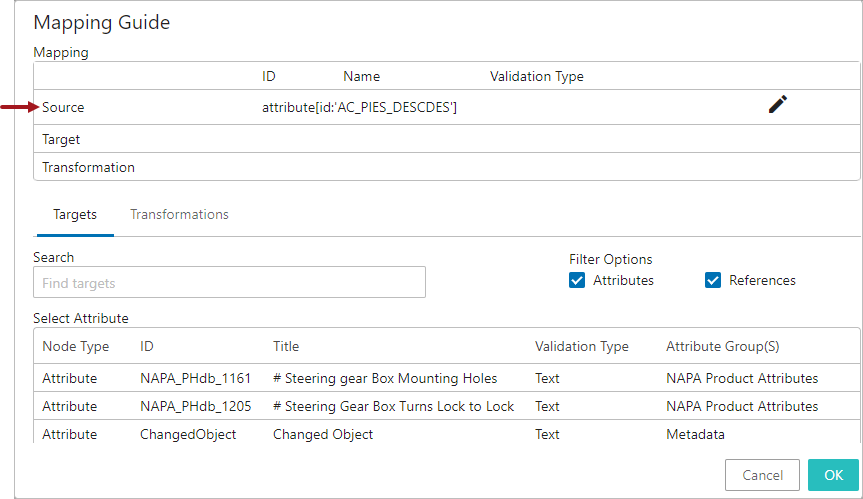Click the Attribute Group(S) column header

[723, 346]
